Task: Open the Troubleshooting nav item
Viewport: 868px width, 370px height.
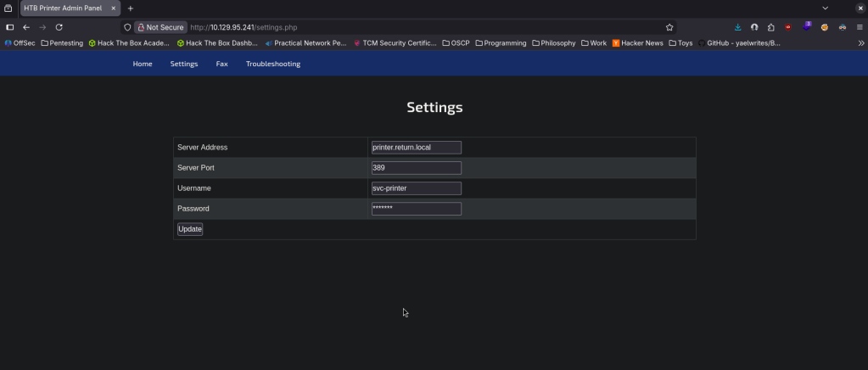Action: pyautogui.click(x=272, y=64)
